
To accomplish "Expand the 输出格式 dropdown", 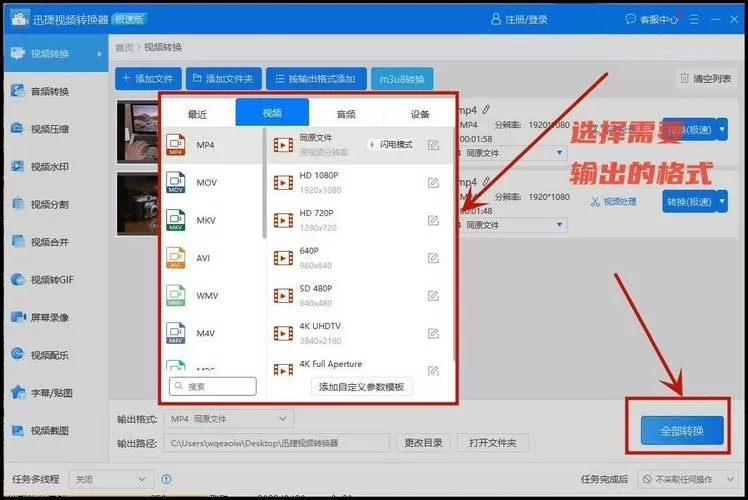I will (229, 419).
